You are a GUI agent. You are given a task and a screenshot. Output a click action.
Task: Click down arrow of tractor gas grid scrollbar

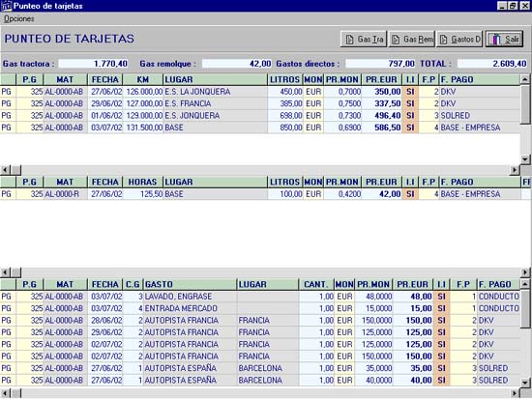pyautogui.click(x=525, y=159)
